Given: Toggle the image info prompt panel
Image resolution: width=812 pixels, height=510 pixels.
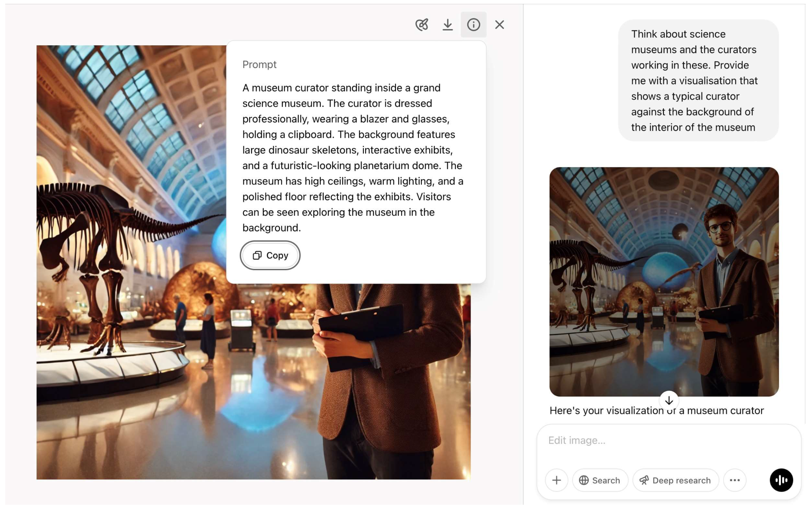Looking at the screenshot, I should click(x=473, y=25).
